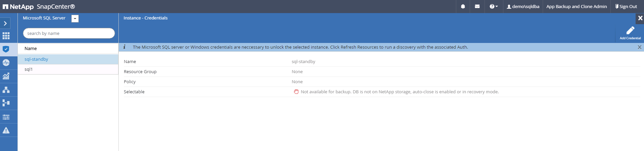Select the sql1 instance row
The image size is (644, 151).
(29, 69)
